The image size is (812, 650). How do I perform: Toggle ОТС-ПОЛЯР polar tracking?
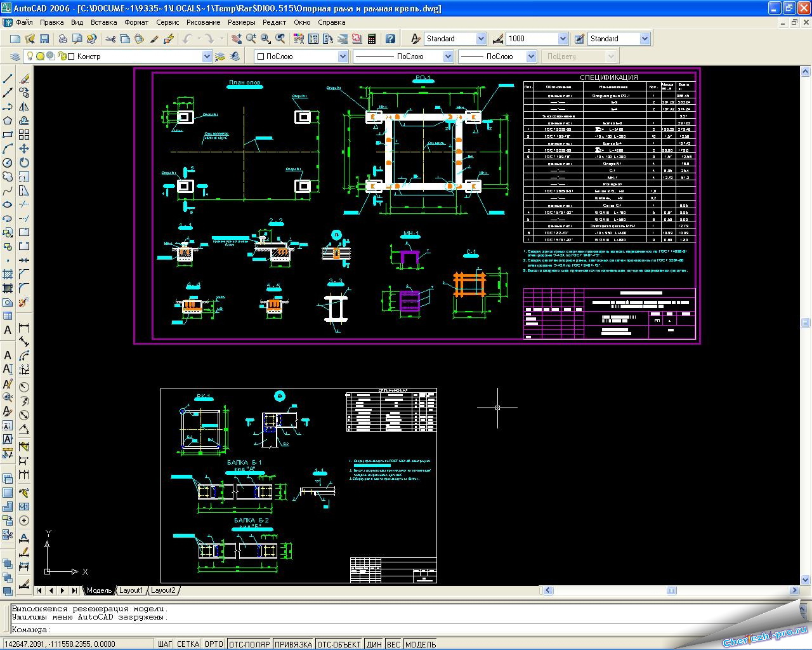pyautogui.click(x=249, y=644)
